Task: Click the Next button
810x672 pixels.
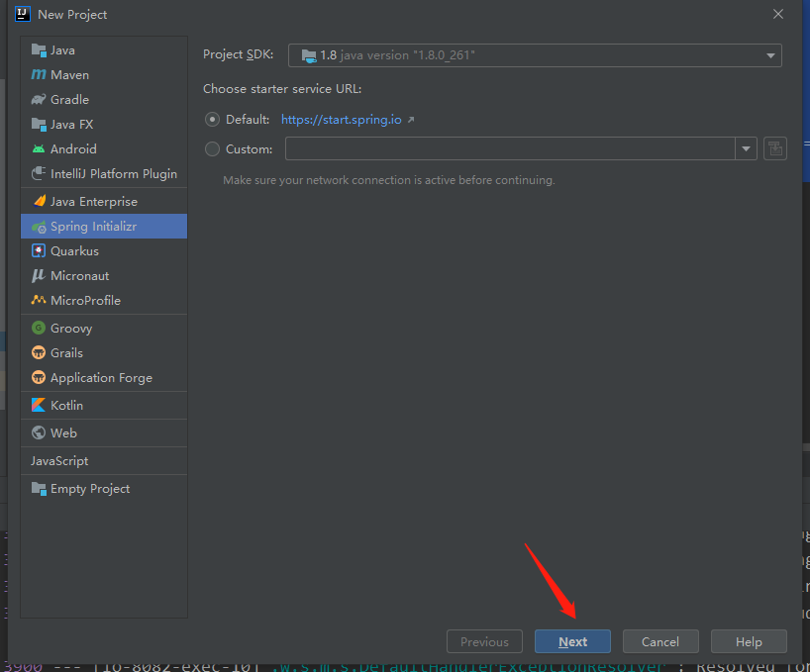Action: pos(572,641)
